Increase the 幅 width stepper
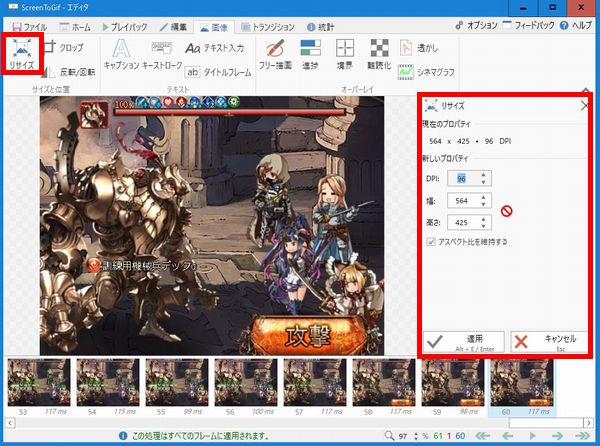This screenshot has width=600, height=446. click(x=483, y=197)
